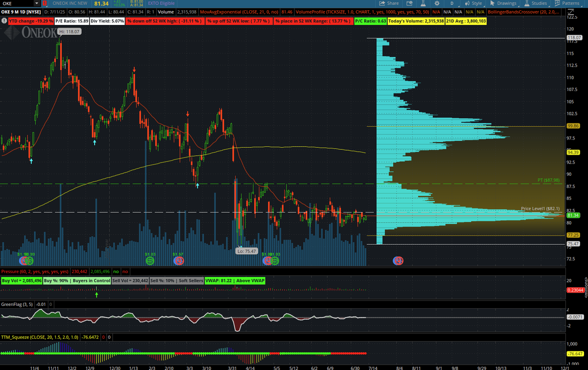Click the 99.86 yellow price axis tag

point(573,126)
